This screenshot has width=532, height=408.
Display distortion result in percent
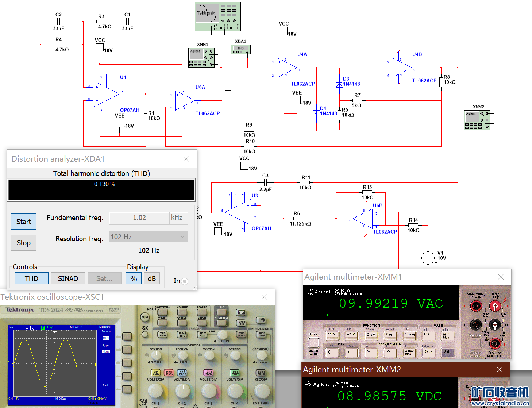pos(134,278)
